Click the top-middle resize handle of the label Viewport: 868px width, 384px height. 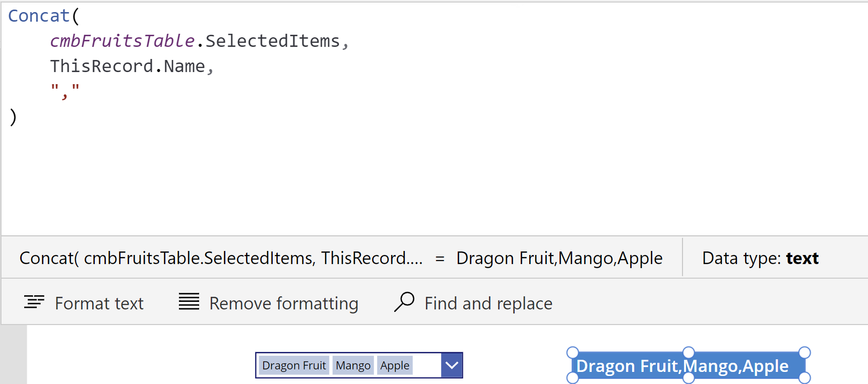689,352
